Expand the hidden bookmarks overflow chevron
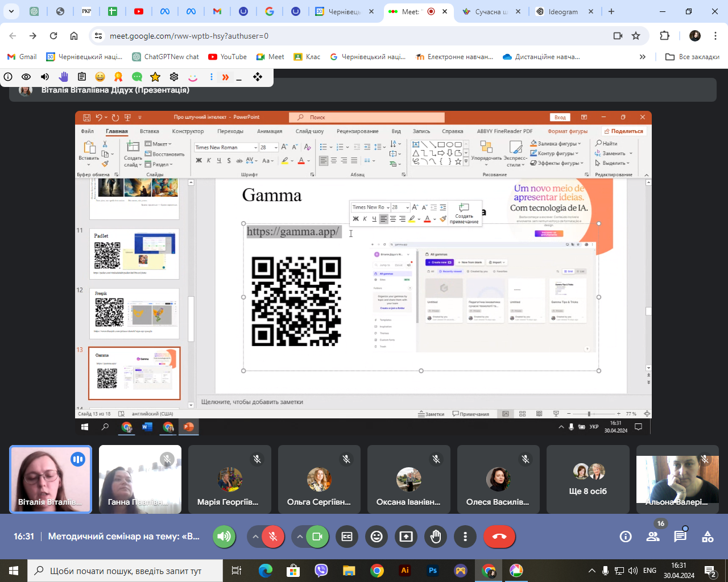The width and height of the screenshot is (728, 582). tap(643, 57)
